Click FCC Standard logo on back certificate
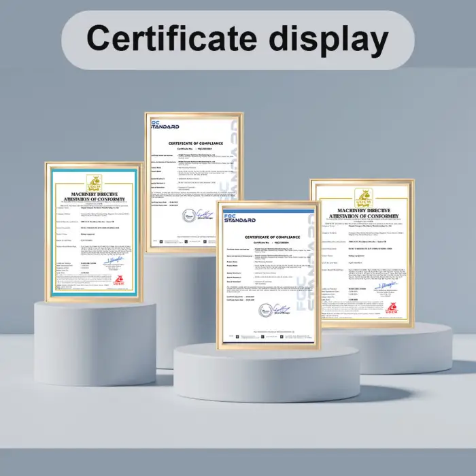 [163, 124]
